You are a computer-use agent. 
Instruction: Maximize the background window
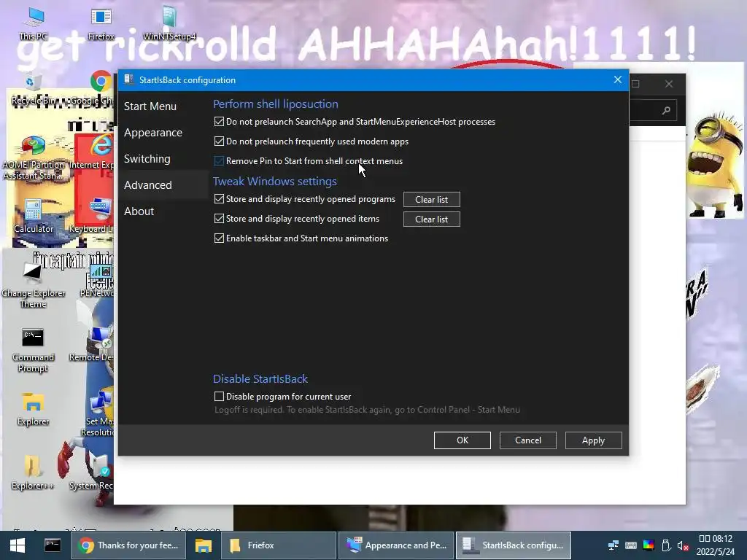pyautogui.click(x=635, y=85)
